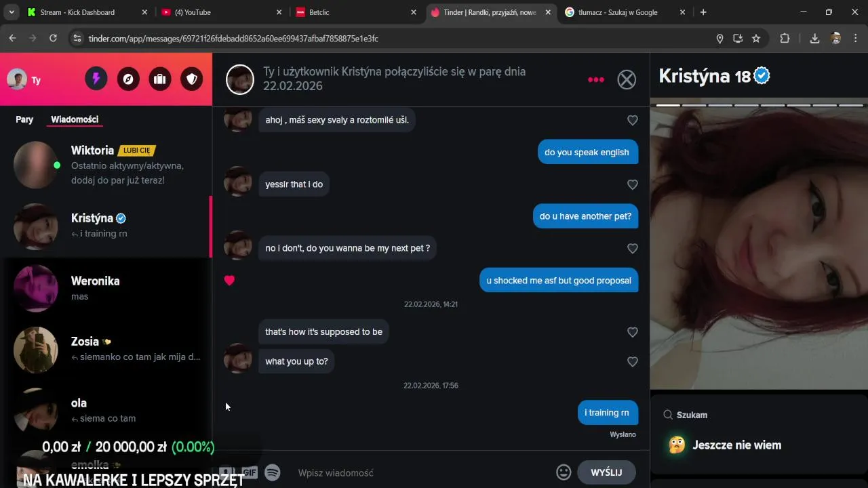Open the Chrome extensions puzzle menu
Screen dimensions: 868x488
(785, 39)
